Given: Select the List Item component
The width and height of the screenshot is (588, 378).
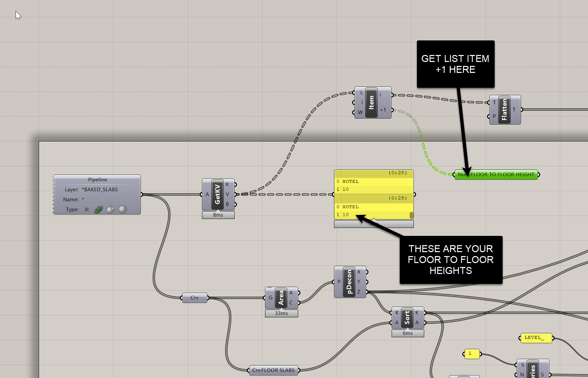Looking at the screenshot, I should [x=371, y=103].
